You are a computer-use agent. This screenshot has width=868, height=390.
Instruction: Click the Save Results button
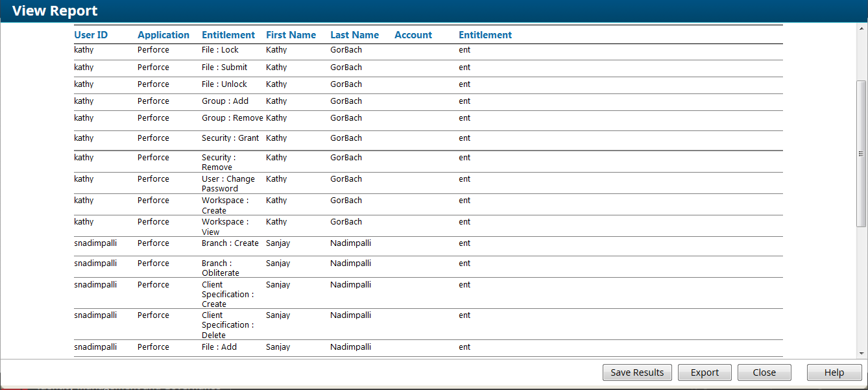coord(637,372)
